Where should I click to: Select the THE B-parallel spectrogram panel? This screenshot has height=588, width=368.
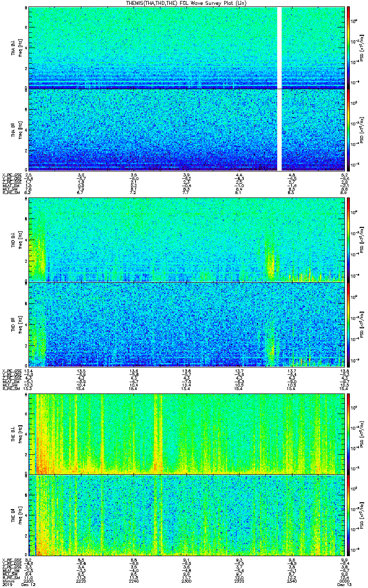(x=187, y=514)
